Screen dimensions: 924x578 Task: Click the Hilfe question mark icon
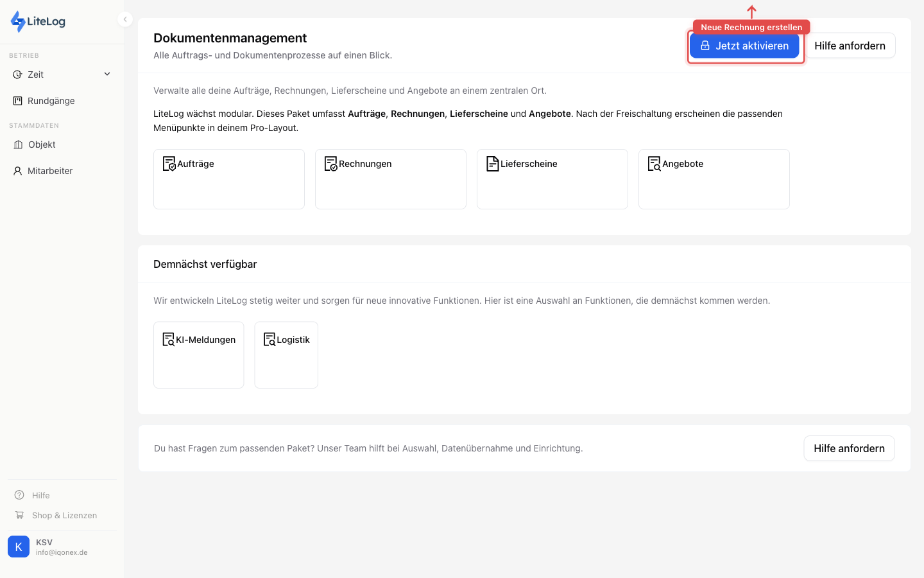(19, 495)
